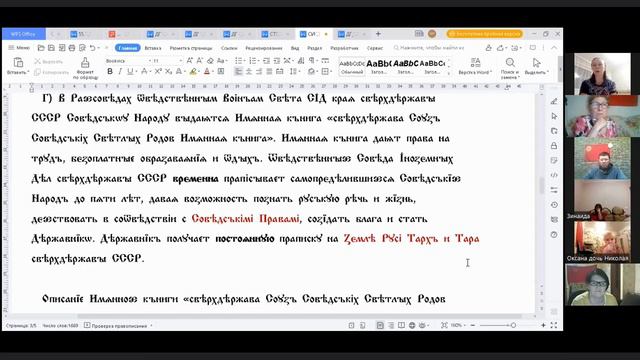640x360 pixels.
Task: Click the full screen icon in status bar
Action: pos(553,325)
